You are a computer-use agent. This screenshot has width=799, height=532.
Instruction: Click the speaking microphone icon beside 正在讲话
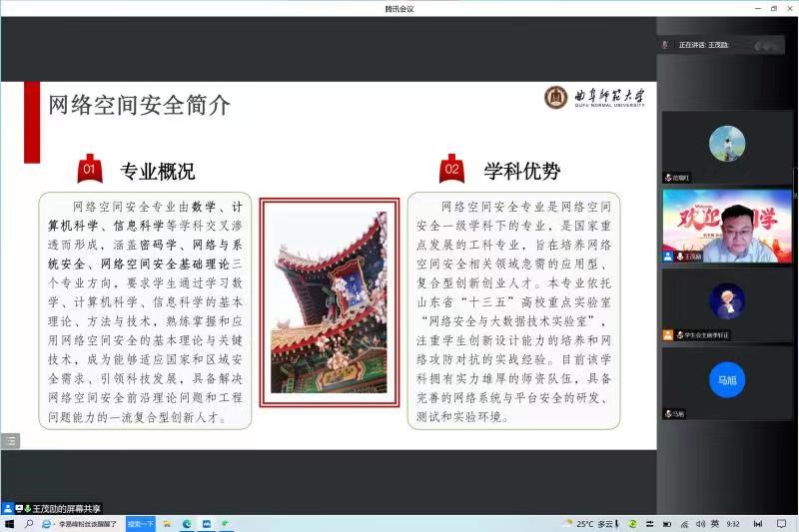666,45
